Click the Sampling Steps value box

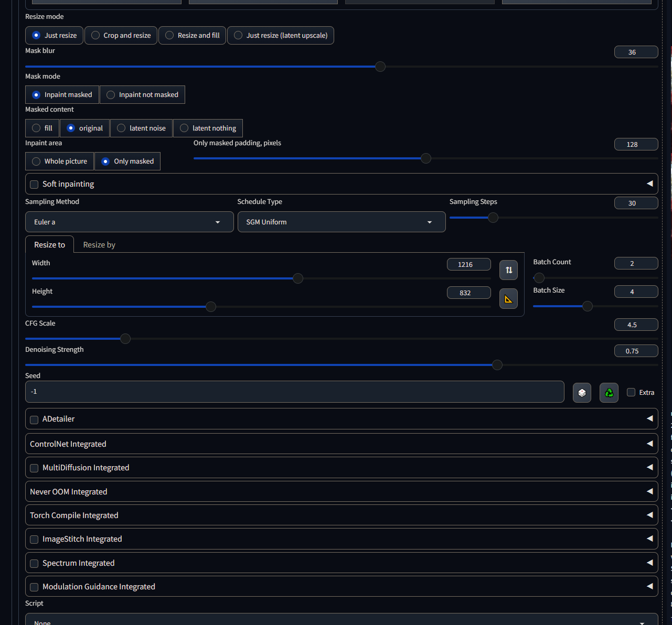636,203
